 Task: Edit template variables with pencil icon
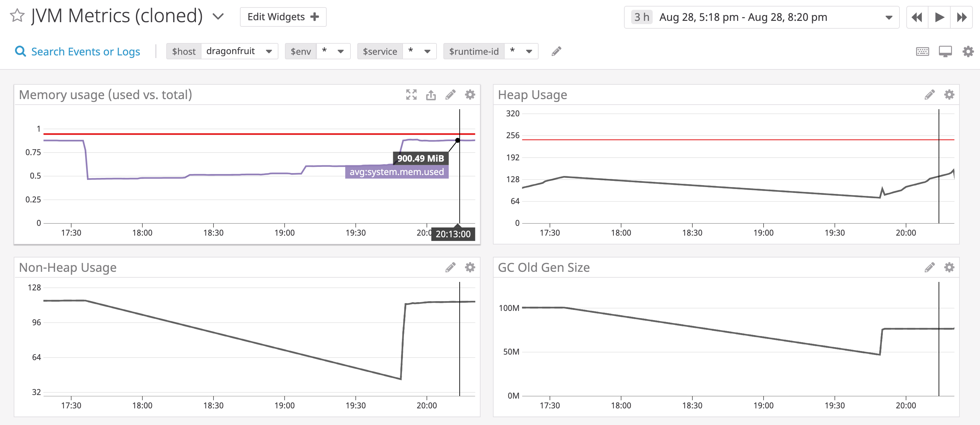pyautogui.click(x=556, y=51)
